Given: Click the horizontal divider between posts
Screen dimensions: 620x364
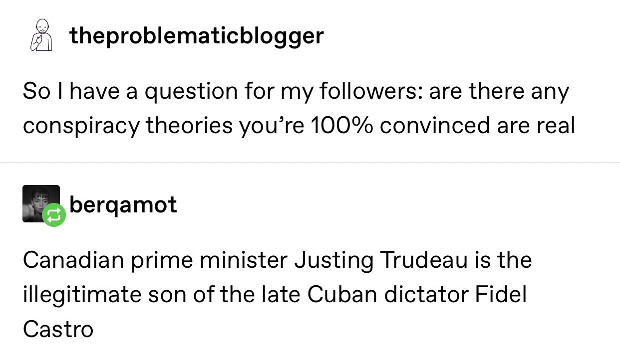Looking at the screenshot, I should coord(310,163).
